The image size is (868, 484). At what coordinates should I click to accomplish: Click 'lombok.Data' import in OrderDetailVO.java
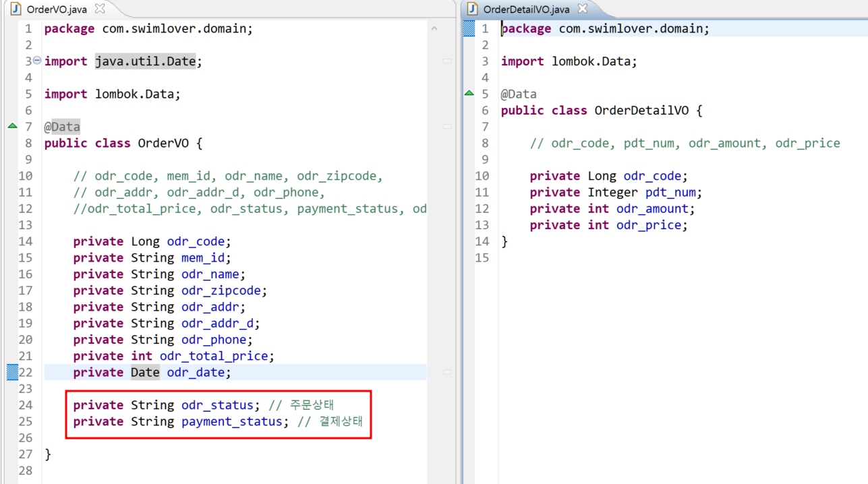coord(591,61)
